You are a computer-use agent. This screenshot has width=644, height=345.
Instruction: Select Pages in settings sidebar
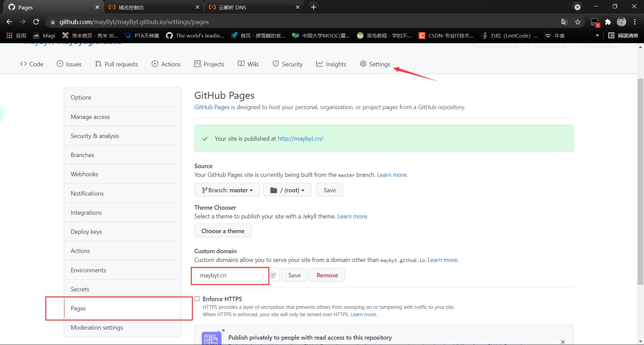pyautogui.click(x=122, y=308)
